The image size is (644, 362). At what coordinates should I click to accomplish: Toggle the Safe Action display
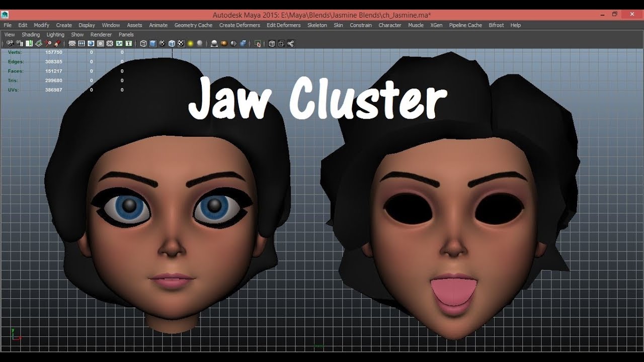coord(119,44)
